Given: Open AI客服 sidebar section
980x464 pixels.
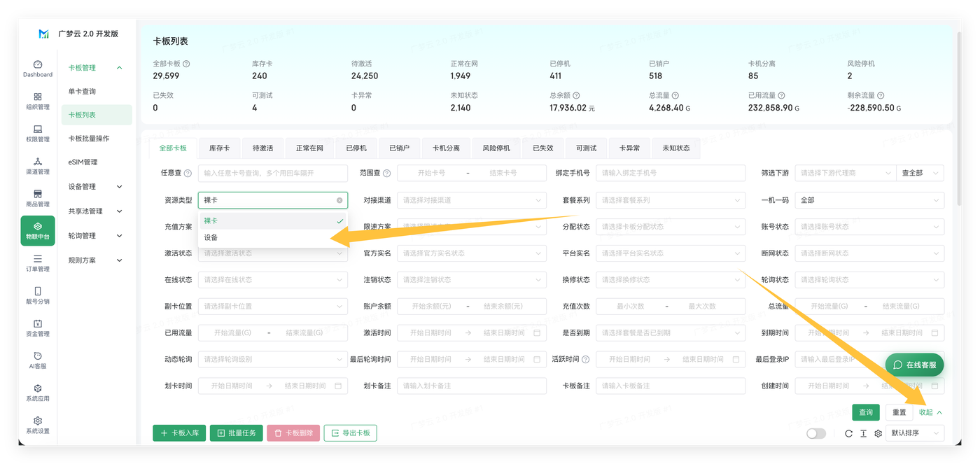Looking at the screenshot, I should (38, 360).
